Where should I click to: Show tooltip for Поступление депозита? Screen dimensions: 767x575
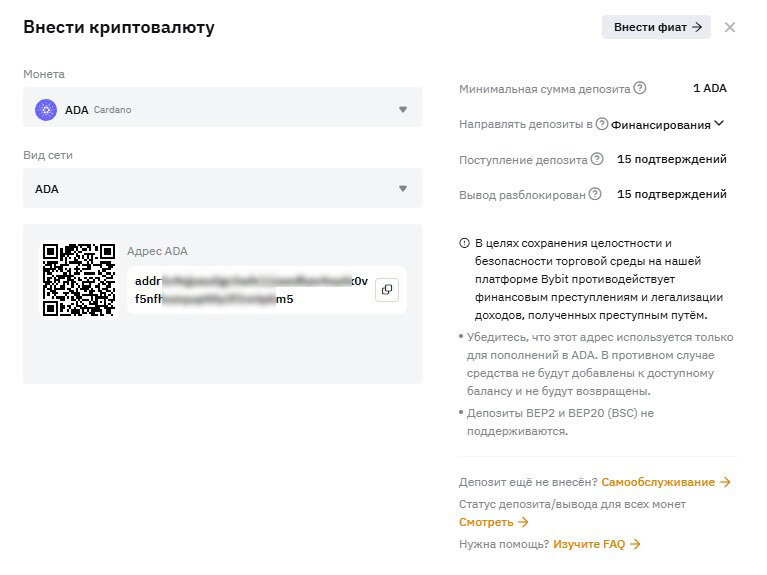(597, 159)
